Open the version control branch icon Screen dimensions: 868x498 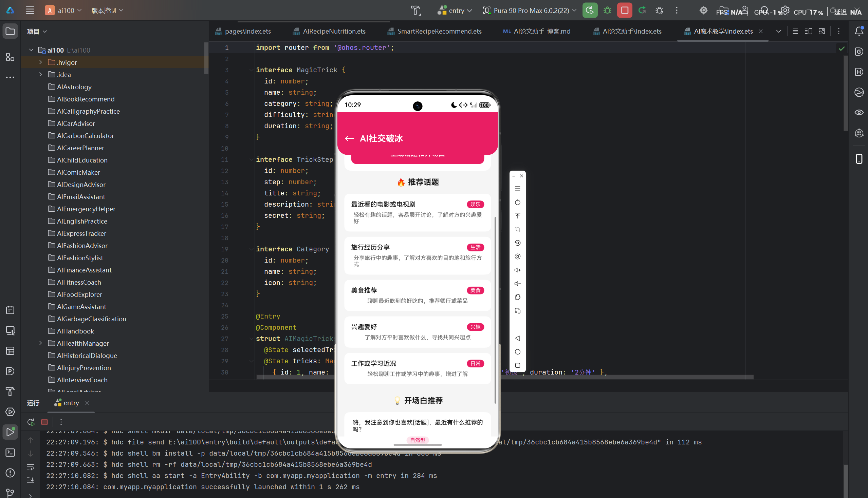[x=10, y=493]
